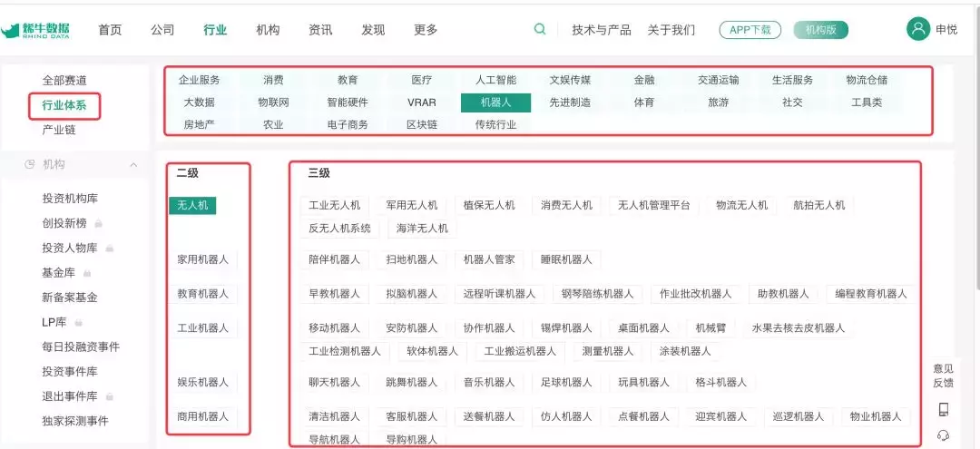Select highlighted 机器人 industry category
Viewport: 980px width, 449px height.
(495, 102)
